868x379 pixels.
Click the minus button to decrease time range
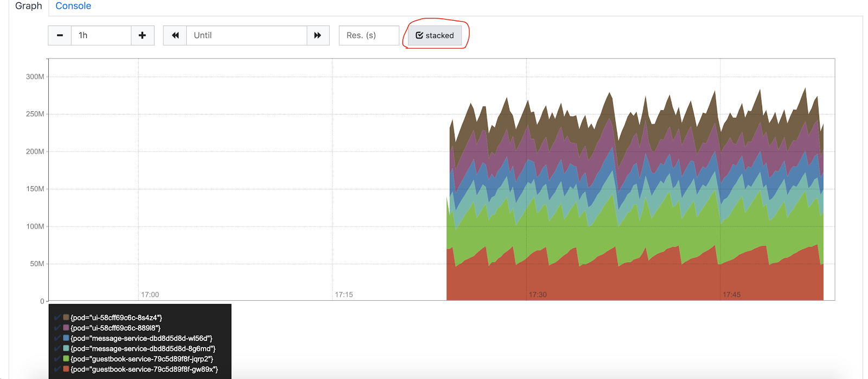[60, 35]
